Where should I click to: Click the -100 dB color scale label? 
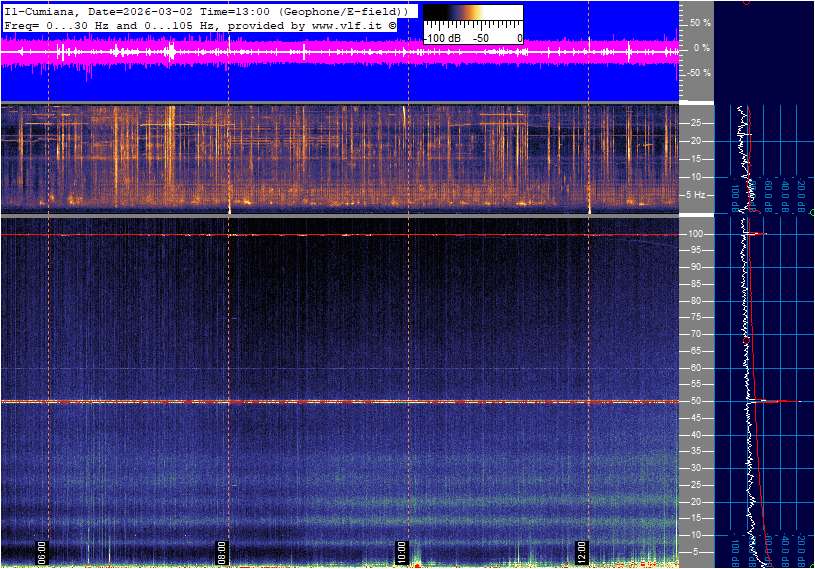tap(441, 38)
